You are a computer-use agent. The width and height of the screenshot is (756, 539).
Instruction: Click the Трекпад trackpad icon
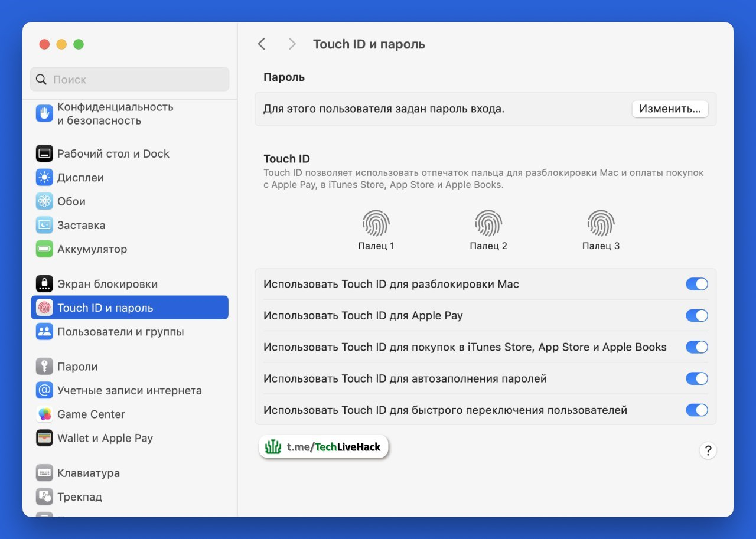pos(44,496)
